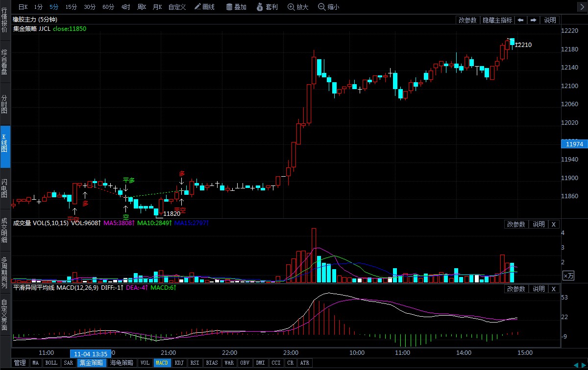Click 说明 in the MACD panel

pyautogui.click(x=539, y=289)
